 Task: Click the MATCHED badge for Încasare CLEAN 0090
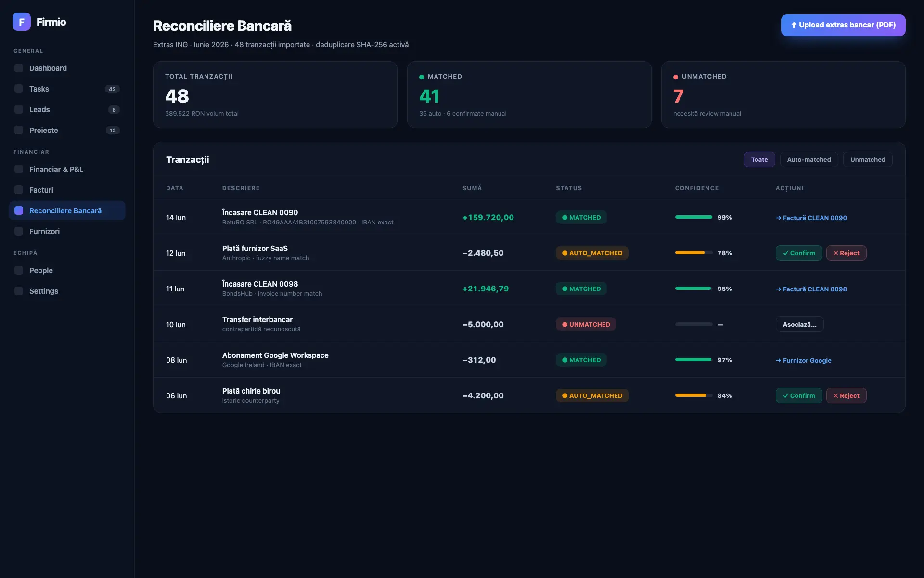[581, 217]
